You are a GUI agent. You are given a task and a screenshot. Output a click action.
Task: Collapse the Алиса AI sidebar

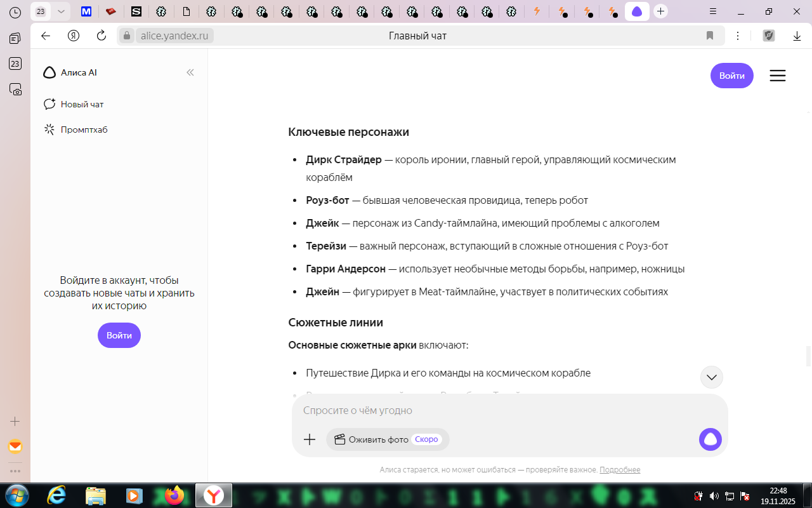[190, 72]
